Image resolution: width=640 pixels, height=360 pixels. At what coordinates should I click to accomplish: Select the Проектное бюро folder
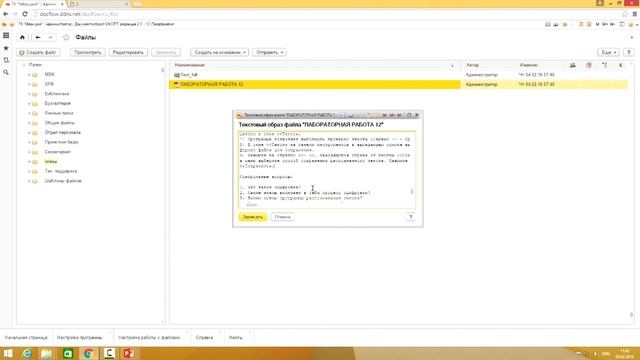[61, 142]
